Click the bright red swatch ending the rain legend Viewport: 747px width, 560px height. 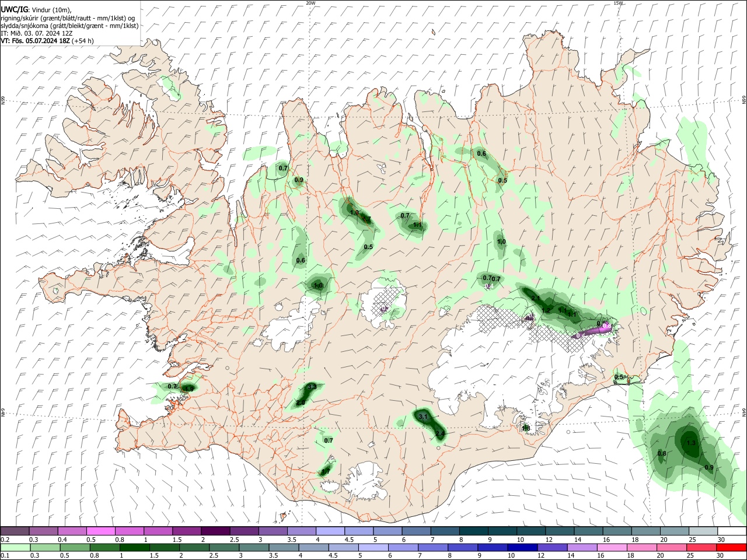coord(732,547)
